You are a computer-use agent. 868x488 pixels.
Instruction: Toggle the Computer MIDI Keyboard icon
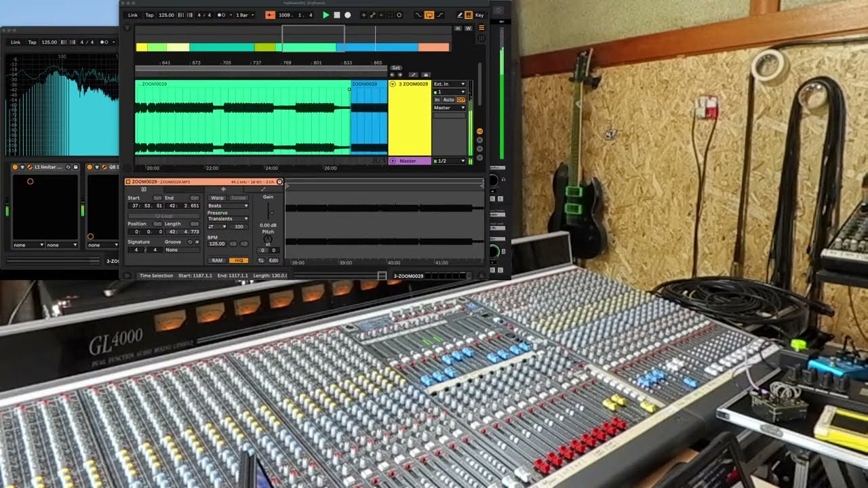[468, 15]
